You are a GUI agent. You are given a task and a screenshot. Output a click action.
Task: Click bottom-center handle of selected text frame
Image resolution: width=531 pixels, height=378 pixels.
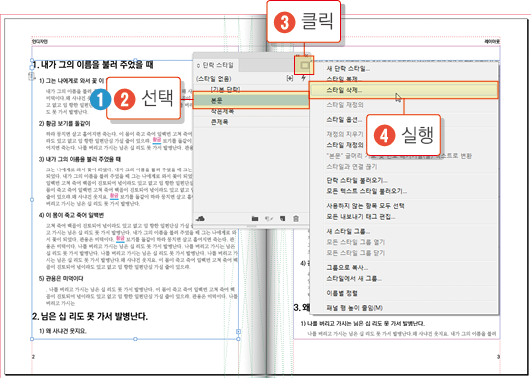pyautogui.click(x=135, y=339)
